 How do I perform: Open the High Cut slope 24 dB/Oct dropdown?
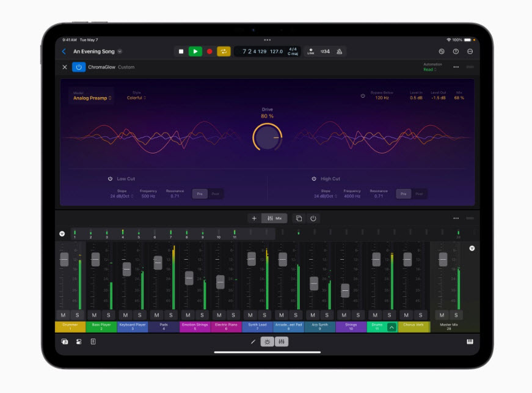pos(326,196)
